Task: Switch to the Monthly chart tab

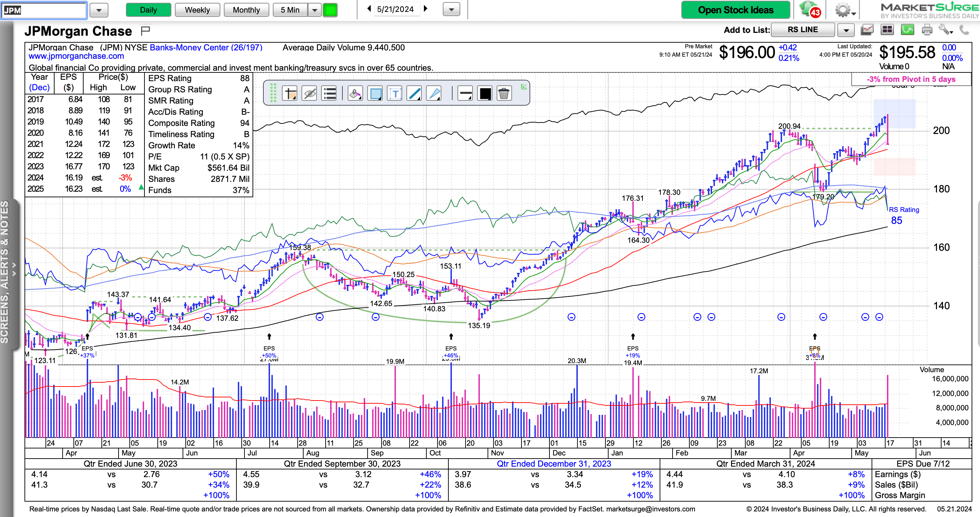Action: pyautogui.click(x=246, y=10)
